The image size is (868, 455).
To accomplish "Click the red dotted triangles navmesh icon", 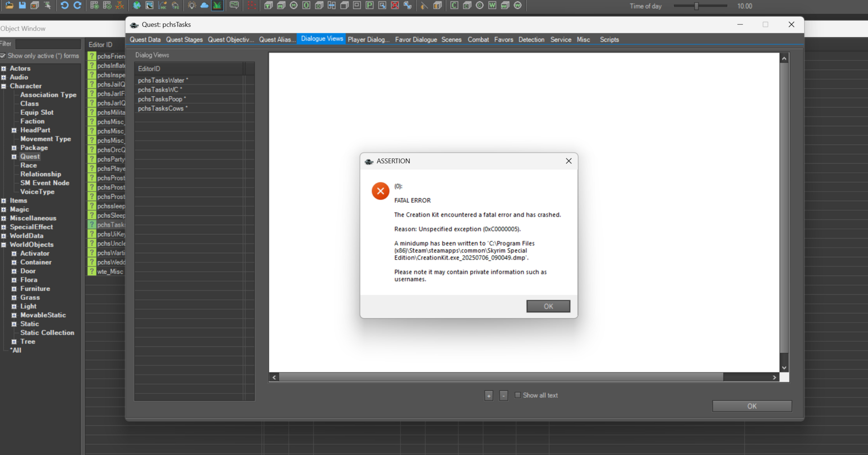I will coord(252,5).
